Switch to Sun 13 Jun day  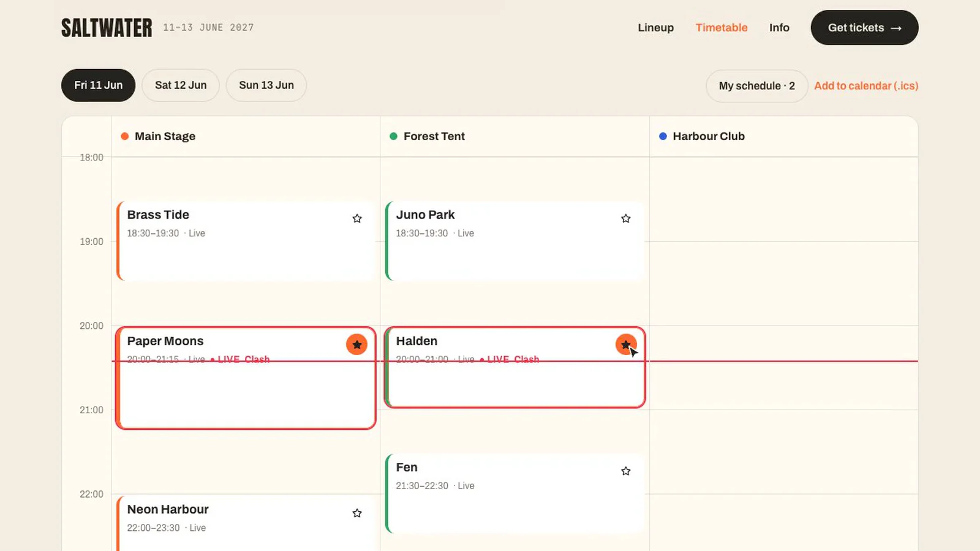[266, 85]
